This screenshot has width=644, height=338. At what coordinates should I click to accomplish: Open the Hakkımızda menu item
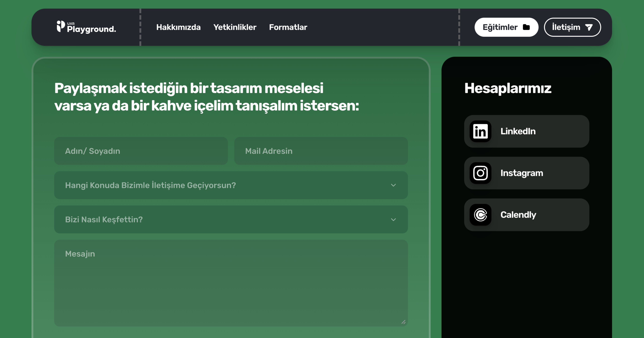(178, 27)
